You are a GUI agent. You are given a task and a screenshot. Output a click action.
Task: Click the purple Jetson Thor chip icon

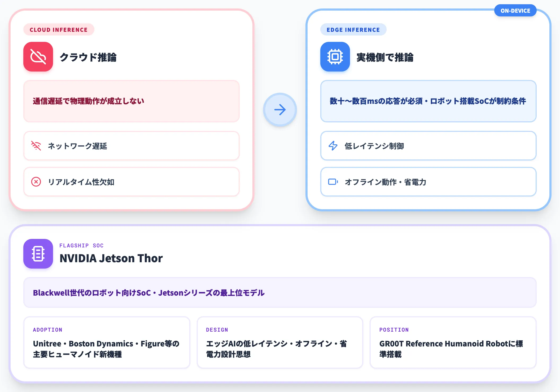(x=38, y=254)
